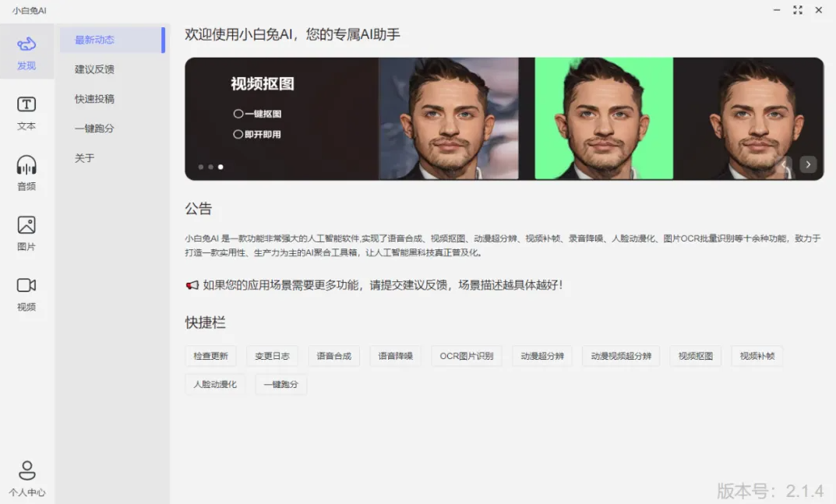
Task: Click the 一键跑分 shortcut button in 快捷栏
Action: pyautogui.click(x=281, y=385)
